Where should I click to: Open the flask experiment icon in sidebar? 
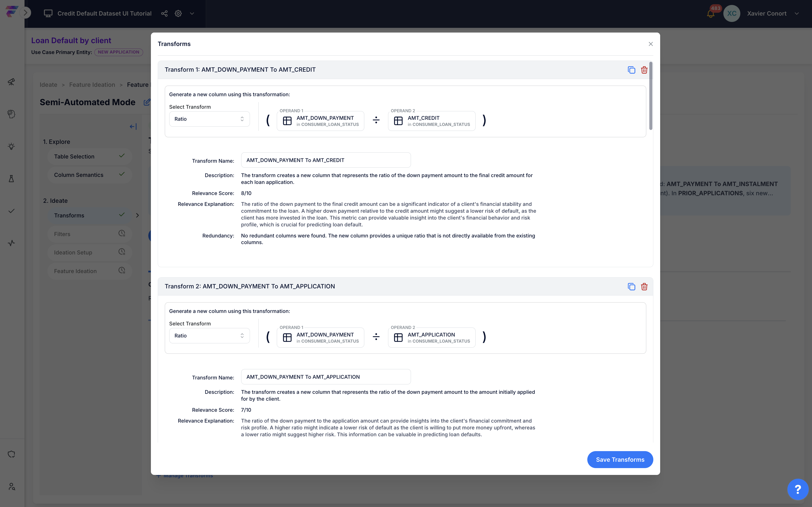coord(11,179)
